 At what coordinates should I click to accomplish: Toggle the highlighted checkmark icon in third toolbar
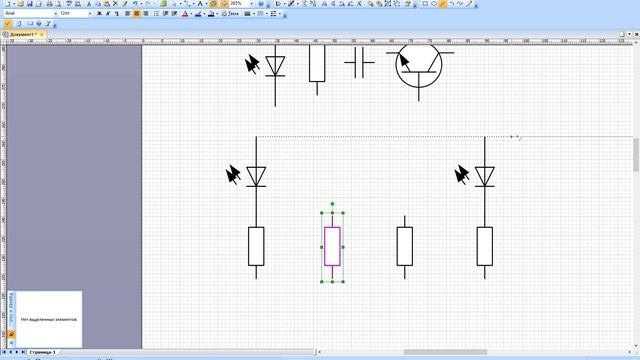pyautogui.click(x=8, y=24)
